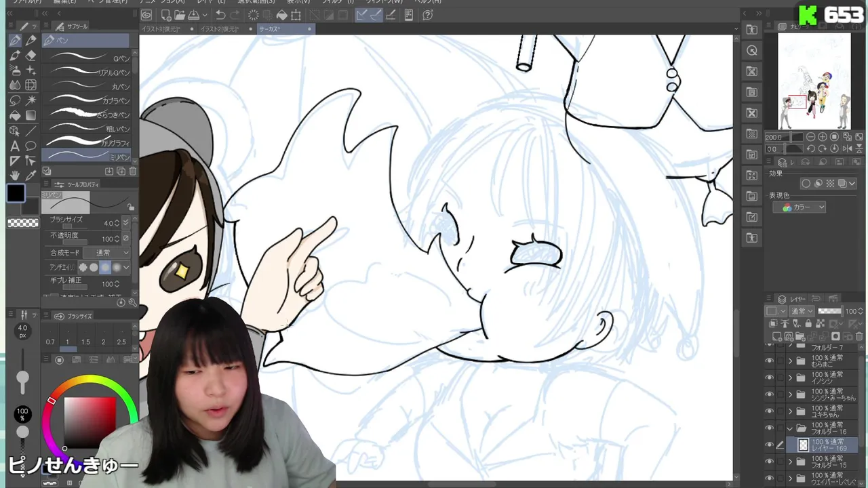This screenshot has height=488, width=868.
Task: Select the Airbrush tool
Action: [15, 70]
